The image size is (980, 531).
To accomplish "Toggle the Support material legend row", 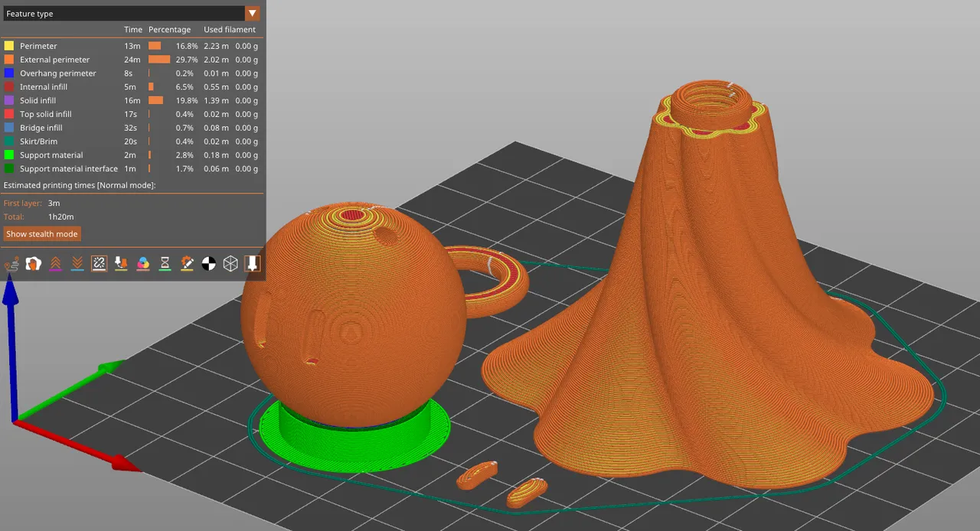I will (x=132, y=155).
